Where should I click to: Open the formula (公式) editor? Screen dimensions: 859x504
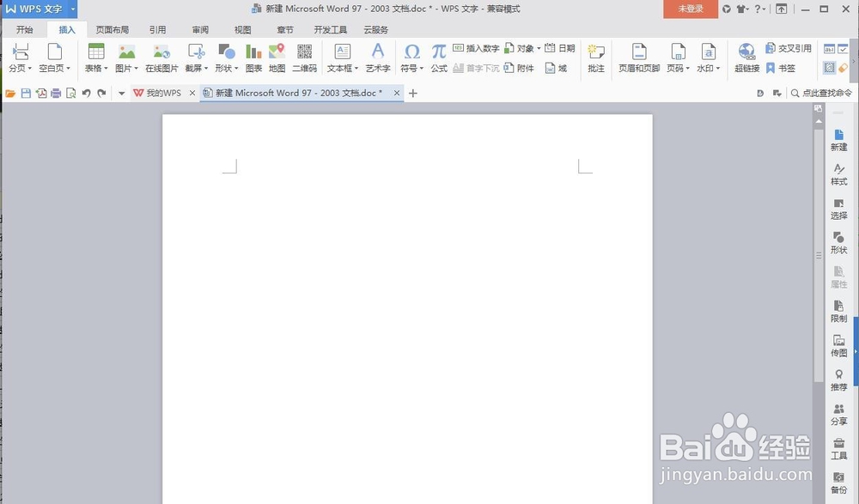coord(439,58)
